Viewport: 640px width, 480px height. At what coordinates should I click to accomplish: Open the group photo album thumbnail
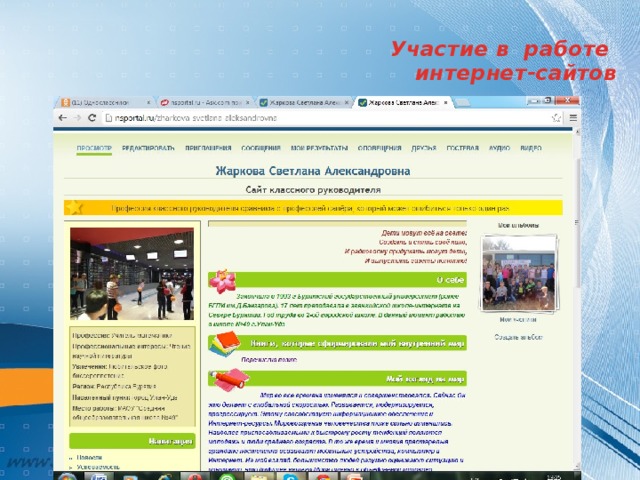(x=519, y=273)
